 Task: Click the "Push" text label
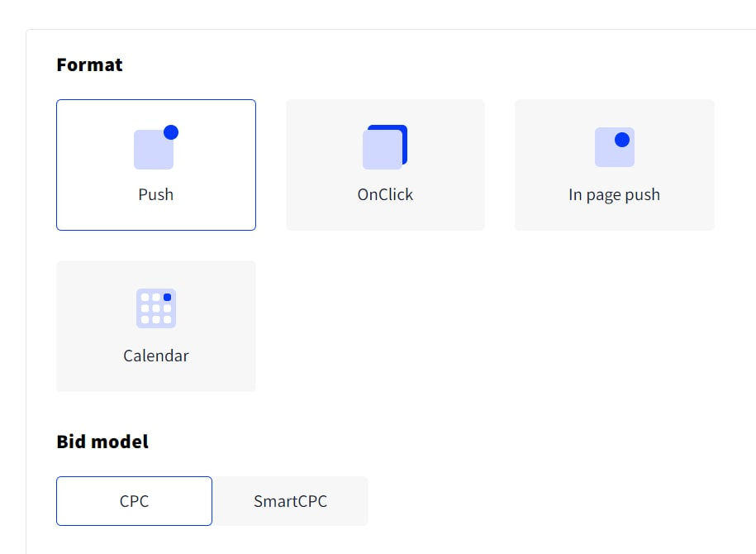point(156,195)
